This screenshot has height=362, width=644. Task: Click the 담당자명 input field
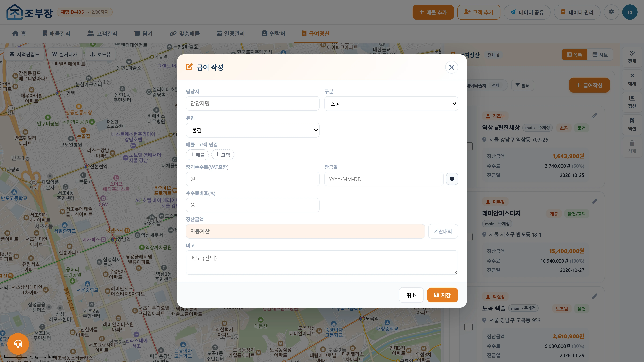pos(253,103)
